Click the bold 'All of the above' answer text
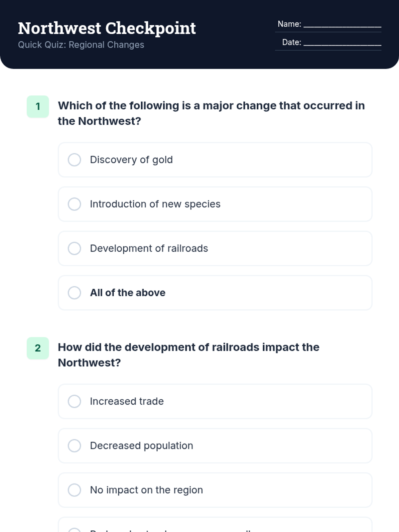This screenshot has width=399, height=532. 128,293
